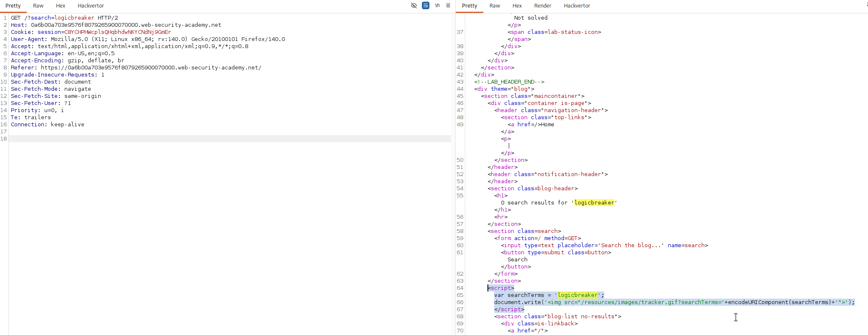Open the request Hackvertor tab
Viewport: 868px width, 335px height.
click(x=91, y=6)
